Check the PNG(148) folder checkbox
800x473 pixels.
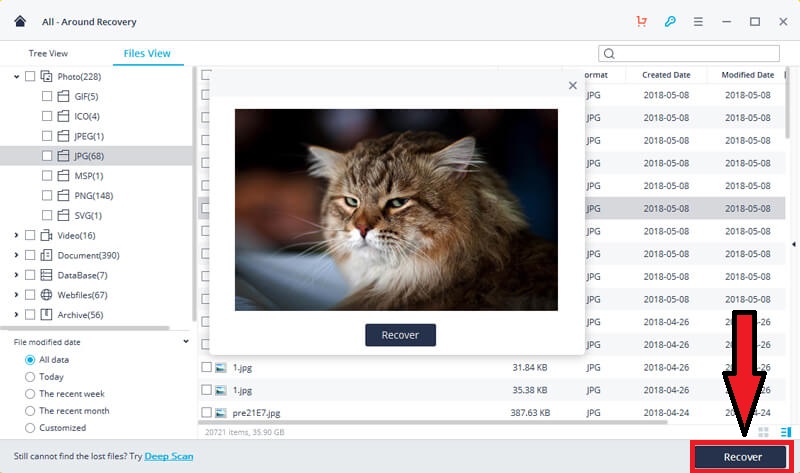coord(47,195)
